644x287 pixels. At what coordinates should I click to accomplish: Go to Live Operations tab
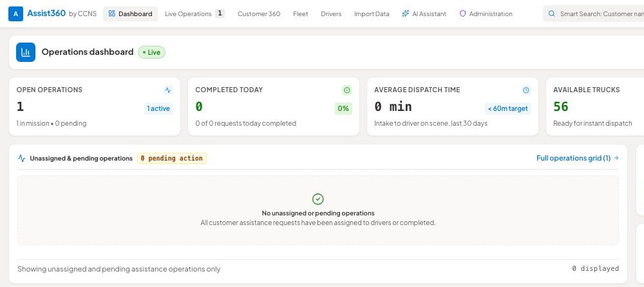tap(194, 14)
